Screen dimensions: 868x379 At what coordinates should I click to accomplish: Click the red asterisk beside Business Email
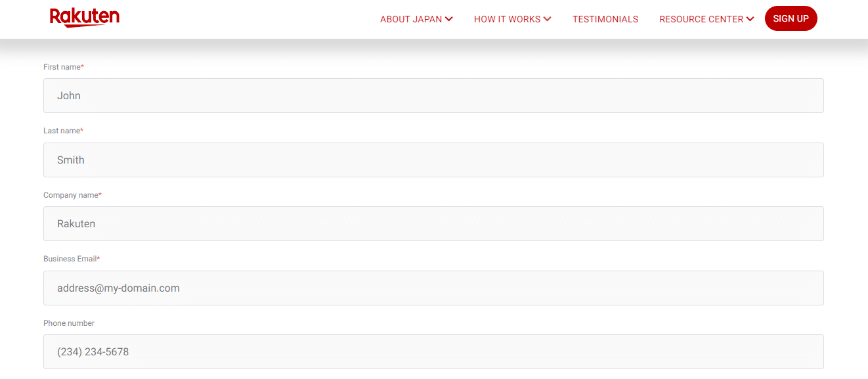click(98, 258)
